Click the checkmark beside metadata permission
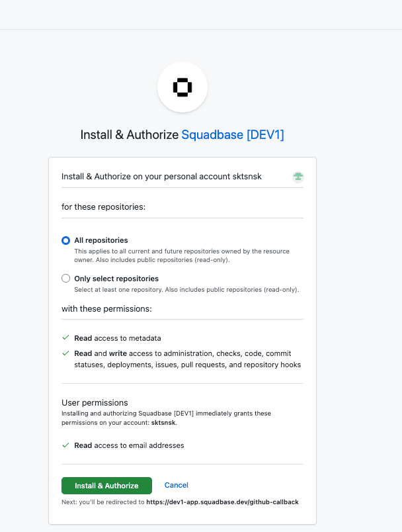This screenshot has width=402, height=532. (65, 337)
